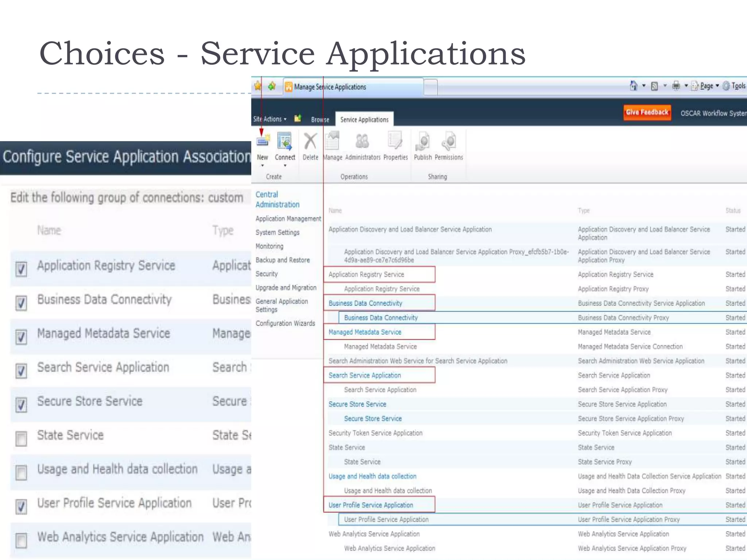Viewport: 747px width, 560px height.
Task: Click the Manage Service Applications tab page icon
Action: click(x=289, y=87)
